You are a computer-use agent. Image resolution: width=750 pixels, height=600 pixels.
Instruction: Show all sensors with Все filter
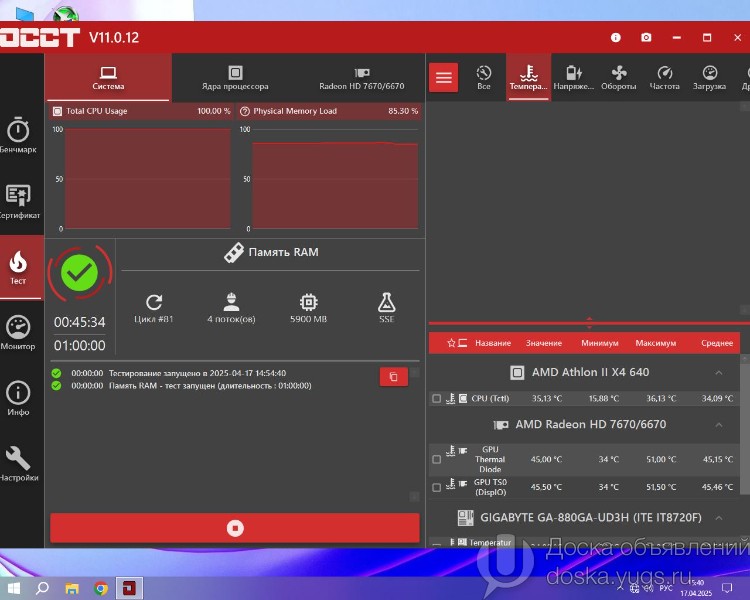pos(484,78)
